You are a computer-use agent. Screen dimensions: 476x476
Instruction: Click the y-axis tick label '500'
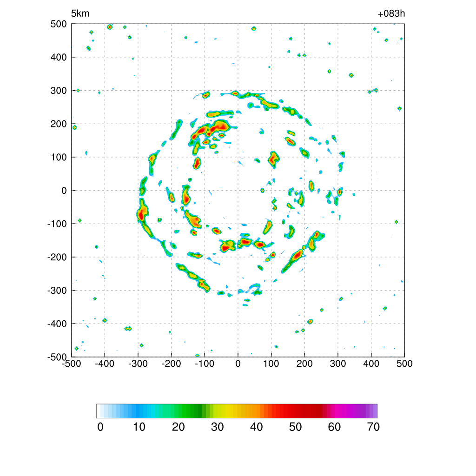point(59,24)
